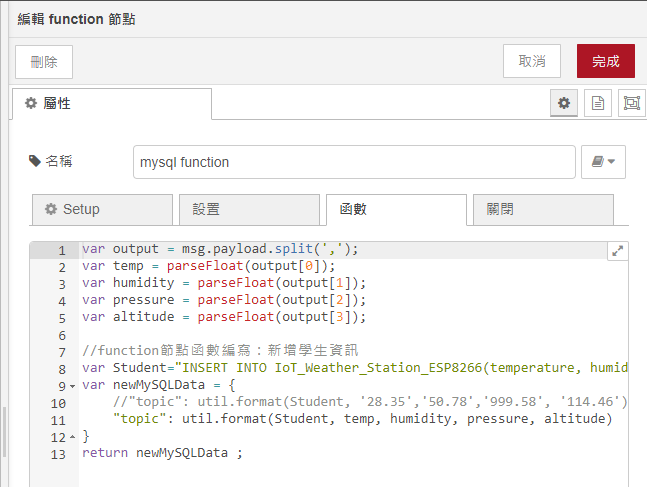The image size is (647, 487).
Task: Click the mysql function name field
Action: [353, 162]
